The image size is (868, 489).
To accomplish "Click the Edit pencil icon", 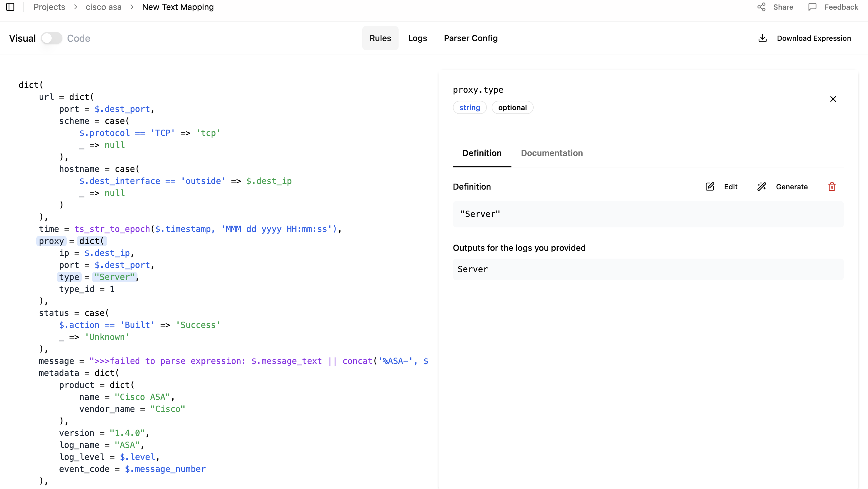I will click(x=710, y=187).
